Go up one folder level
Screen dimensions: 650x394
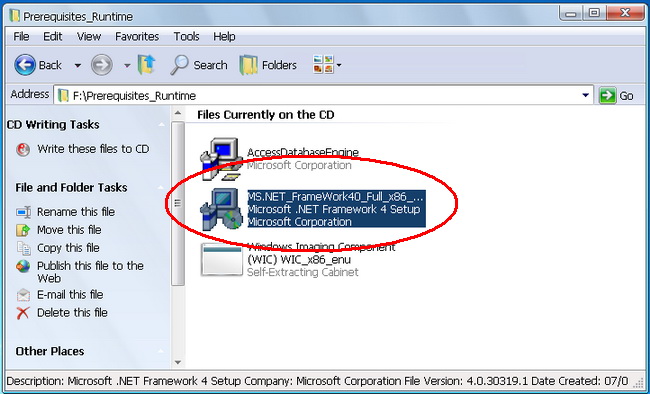pyautogui.click(x=147, y=65)
